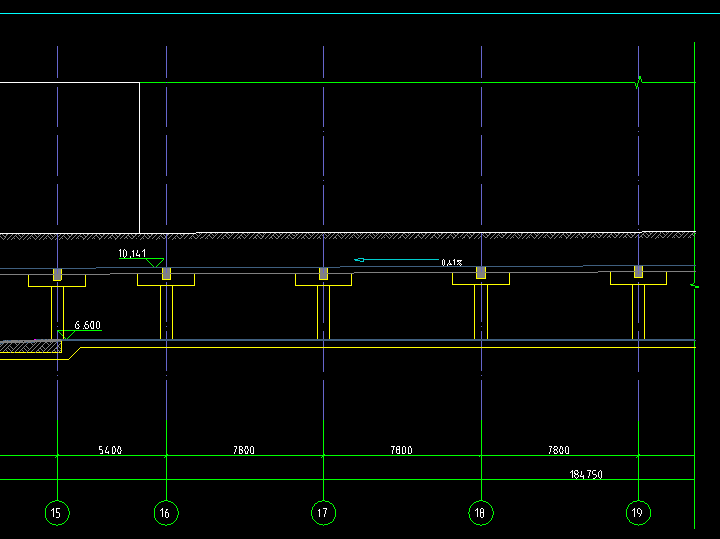Click the axis bubble numbered 15
Screen dimensions: 720x539
[57, 512]
